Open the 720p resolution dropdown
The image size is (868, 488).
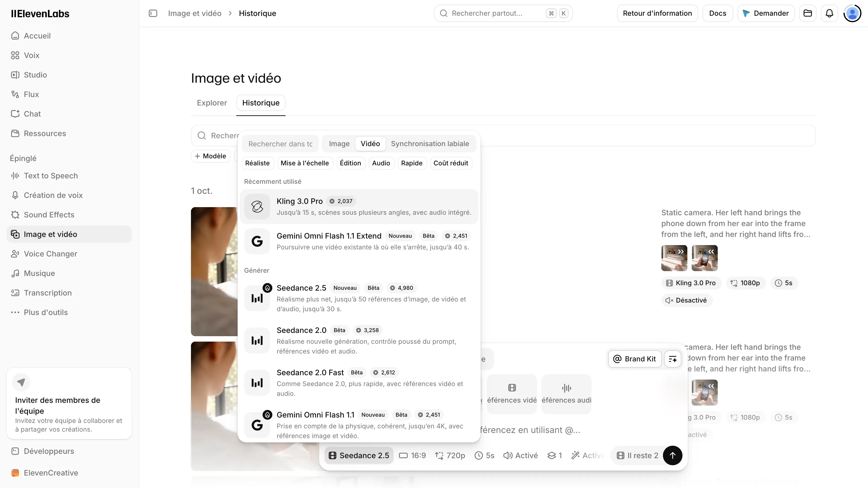(450, 455)
